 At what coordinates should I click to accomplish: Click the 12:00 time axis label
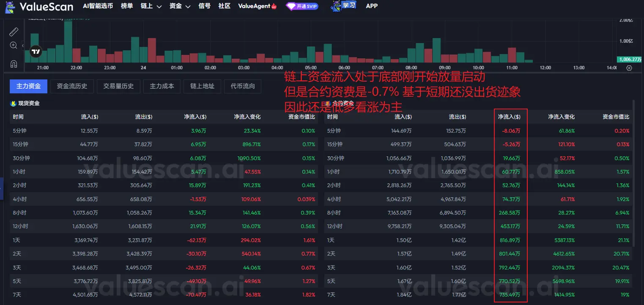coord(545,68)
